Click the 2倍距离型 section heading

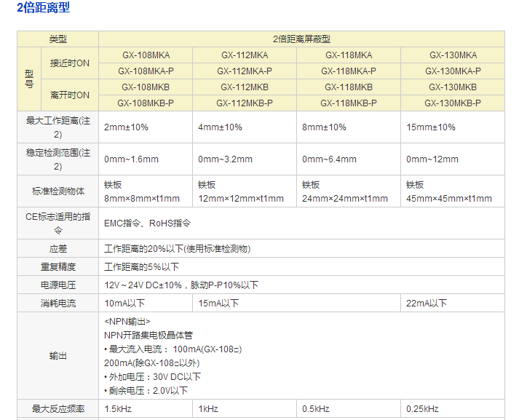pos(44,9)
